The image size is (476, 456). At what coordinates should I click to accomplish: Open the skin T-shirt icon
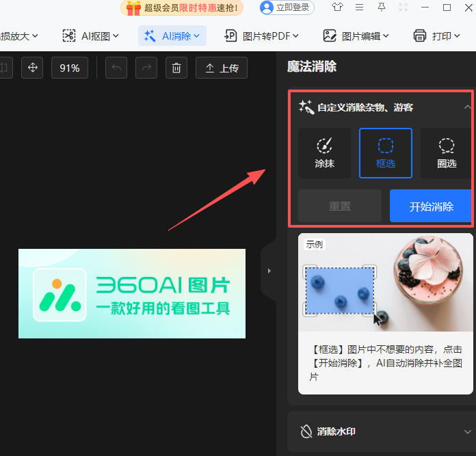tap(337, 7)
